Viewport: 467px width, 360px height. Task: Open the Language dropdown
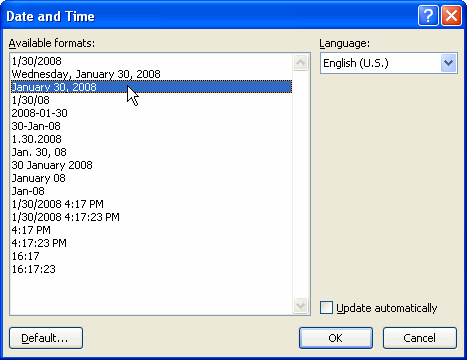click(x=448, y=63)
